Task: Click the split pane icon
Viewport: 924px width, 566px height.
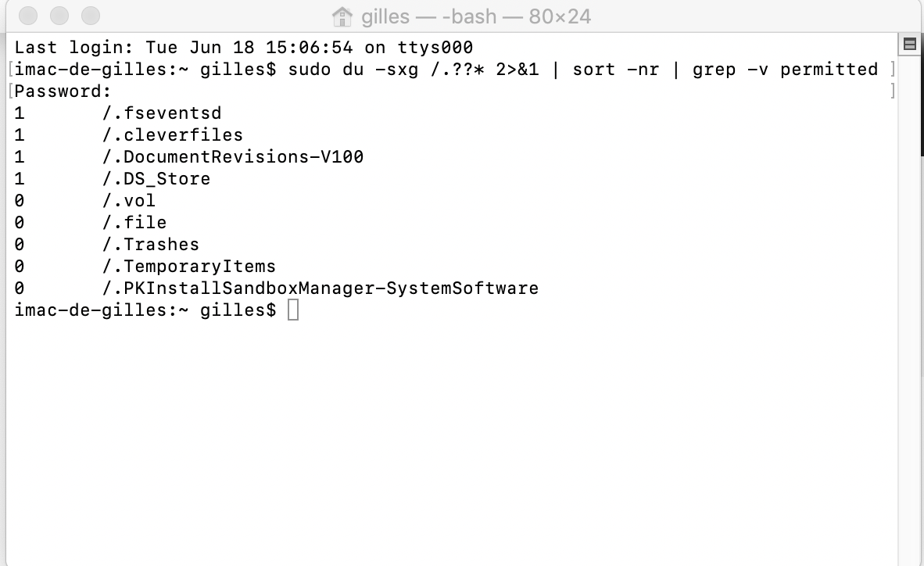Action: (x=909, y=45)
